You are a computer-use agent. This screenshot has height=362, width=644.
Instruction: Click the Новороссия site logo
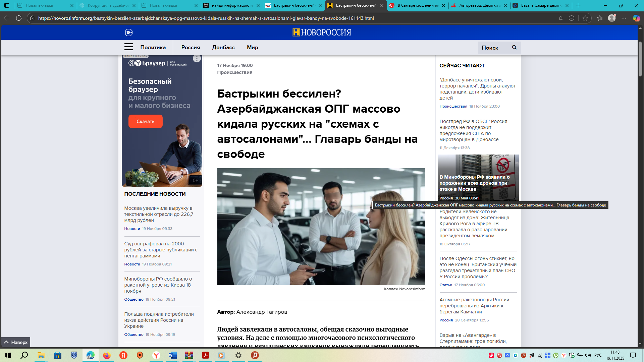point(322,33)
